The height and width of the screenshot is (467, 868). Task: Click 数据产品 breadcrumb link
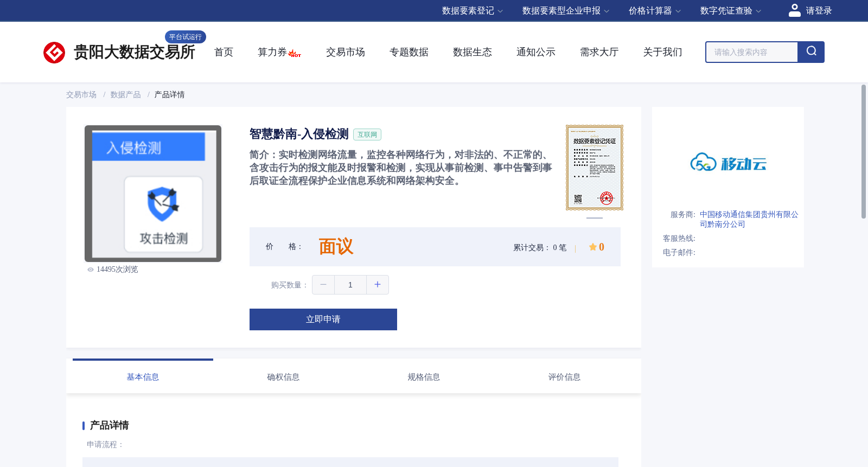126,95
